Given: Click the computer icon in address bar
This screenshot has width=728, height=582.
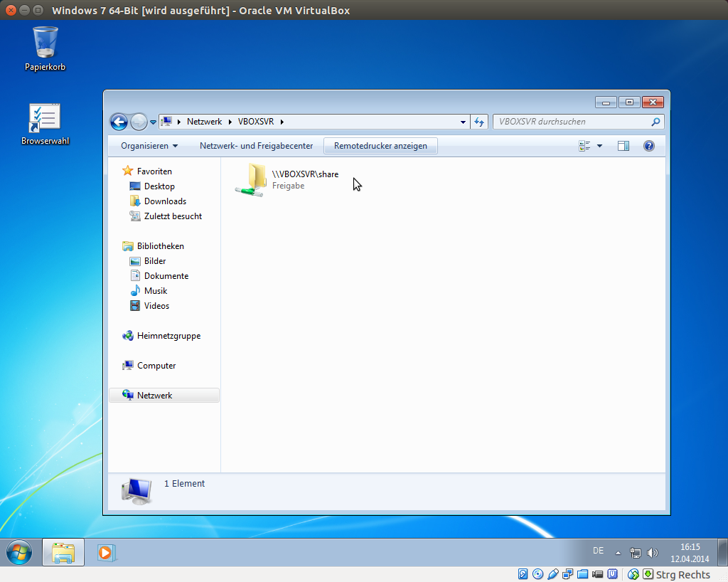Looking at the screenshot, I should tap(166, 122).
